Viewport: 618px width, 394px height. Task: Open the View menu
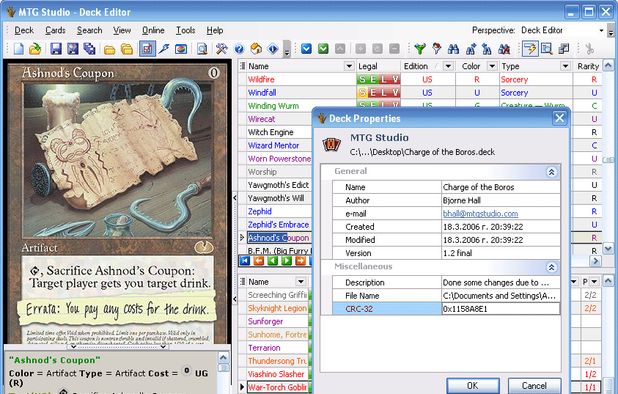[x=122, y=30]
